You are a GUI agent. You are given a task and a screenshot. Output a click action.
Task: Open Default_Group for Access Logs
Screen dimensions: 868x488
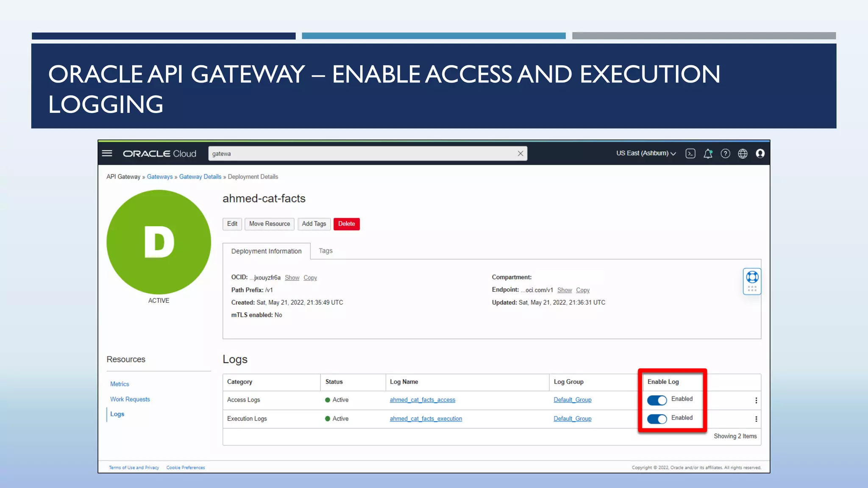click(x=573, y=399)
